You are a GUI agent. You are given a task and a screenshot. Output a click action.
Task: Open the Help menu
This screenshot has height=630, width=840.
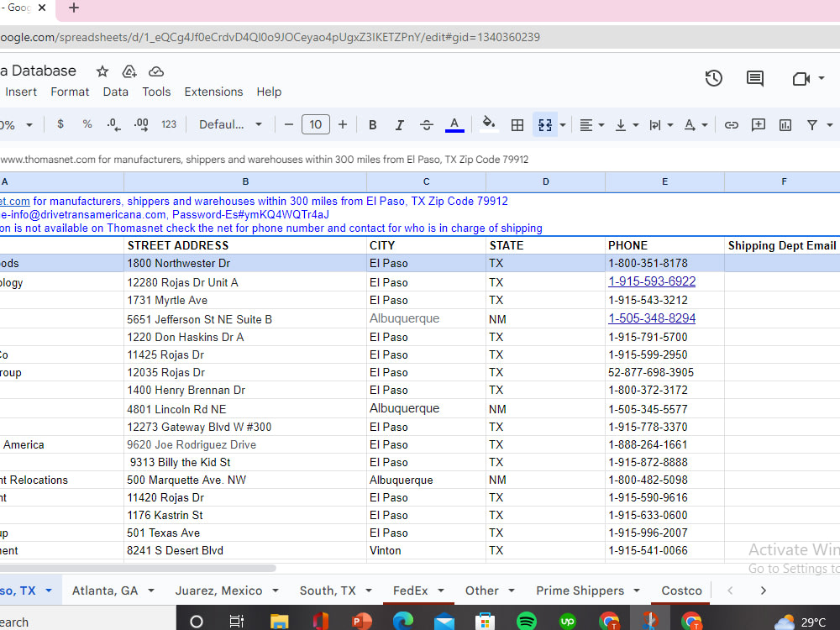point(269,92)
